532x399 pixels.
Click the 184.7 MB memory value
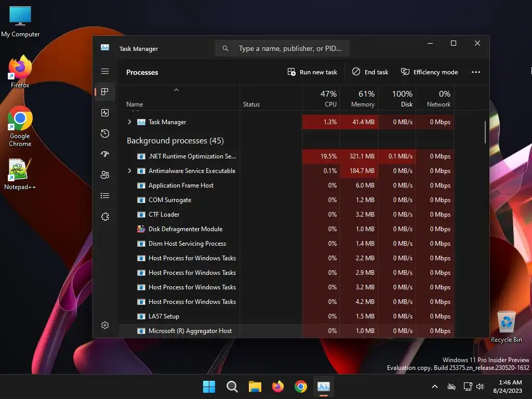tap(362, 170)
